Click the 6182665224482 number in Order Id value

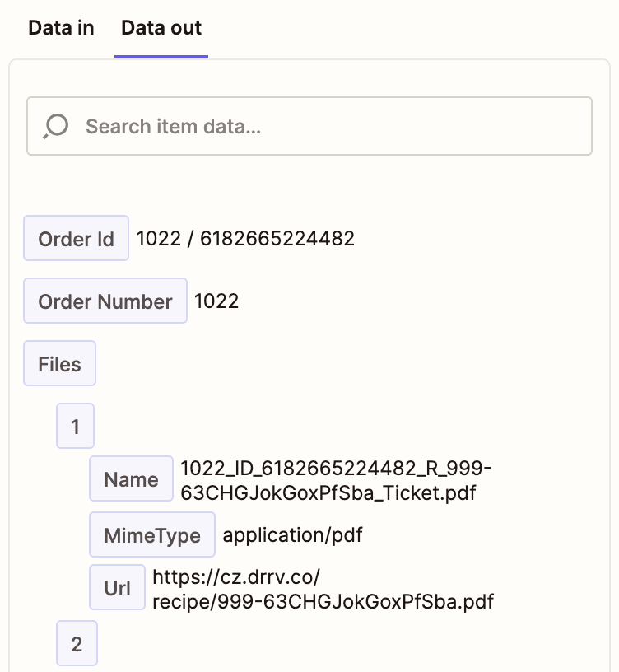click(277, 239)
